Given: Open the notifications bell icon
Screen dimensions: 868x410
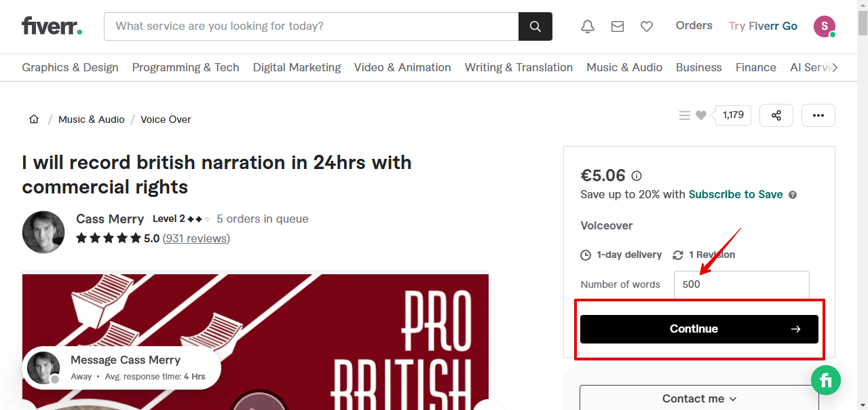Looking at the screenshot, I should (587, 26).
